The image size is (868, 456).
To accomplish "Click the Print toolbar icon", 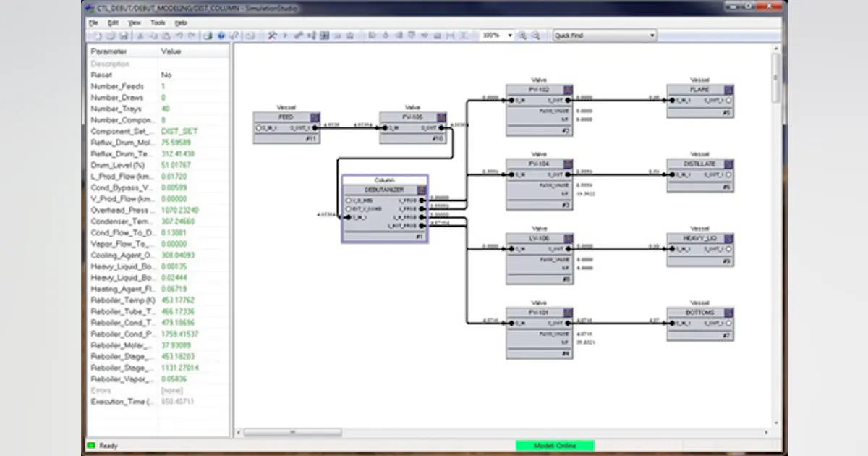I will coord(208,35).
